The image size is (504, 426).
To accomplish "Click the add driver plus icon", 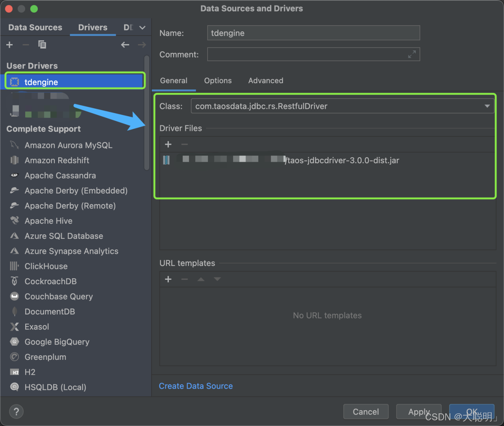I will tap(9, 45).
